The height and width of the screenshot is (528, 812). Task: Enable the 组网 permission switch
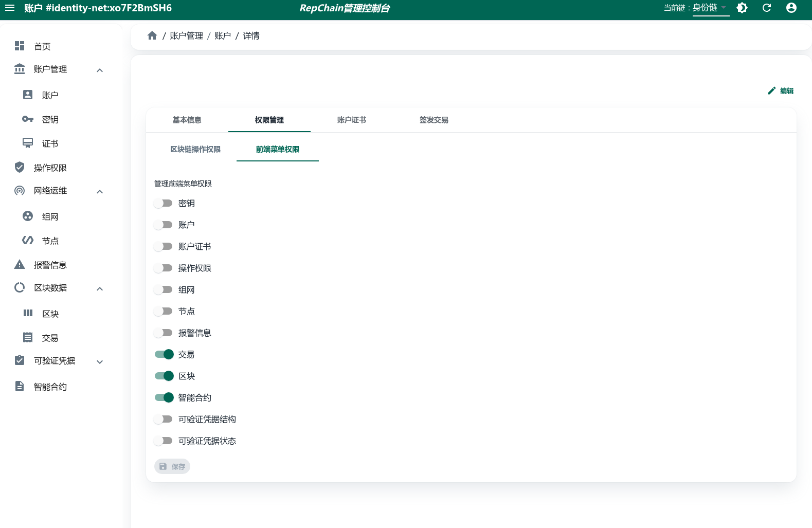(164, 289)
